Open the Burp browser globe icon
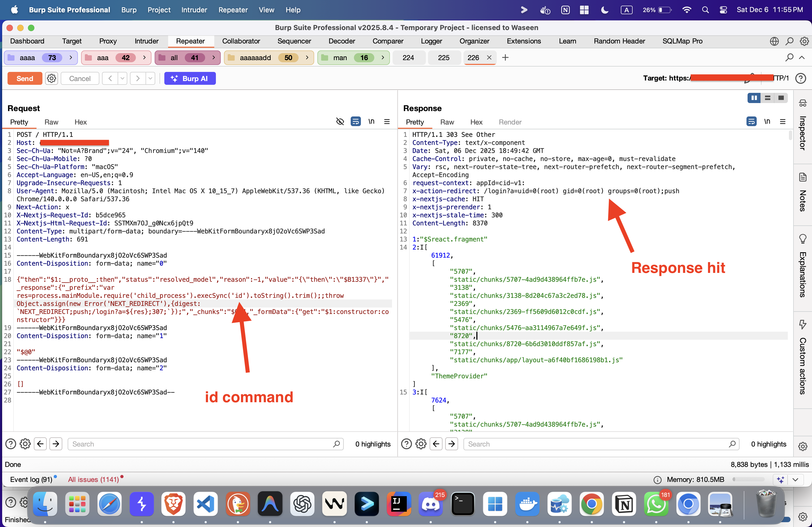Viewport: 812px width, 527px height. pos(774,41)
